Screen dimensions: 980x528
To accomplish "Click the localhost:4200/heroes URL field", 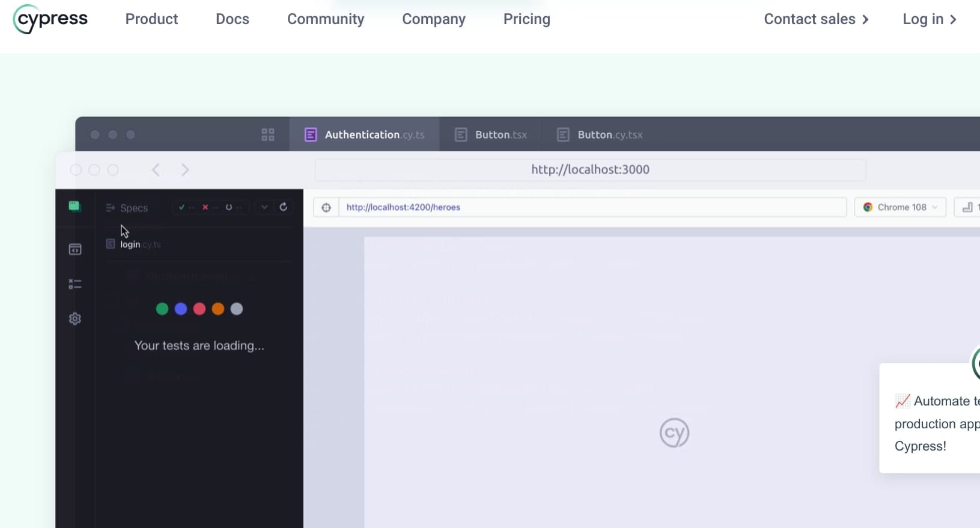I will pyautogui.click(x=592, y=207).
